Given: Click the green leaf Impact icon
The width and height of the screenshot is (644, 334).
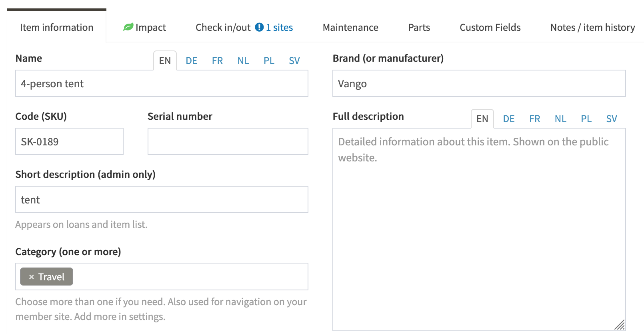Looking at the screenshot, I should [x=128, y=27].
